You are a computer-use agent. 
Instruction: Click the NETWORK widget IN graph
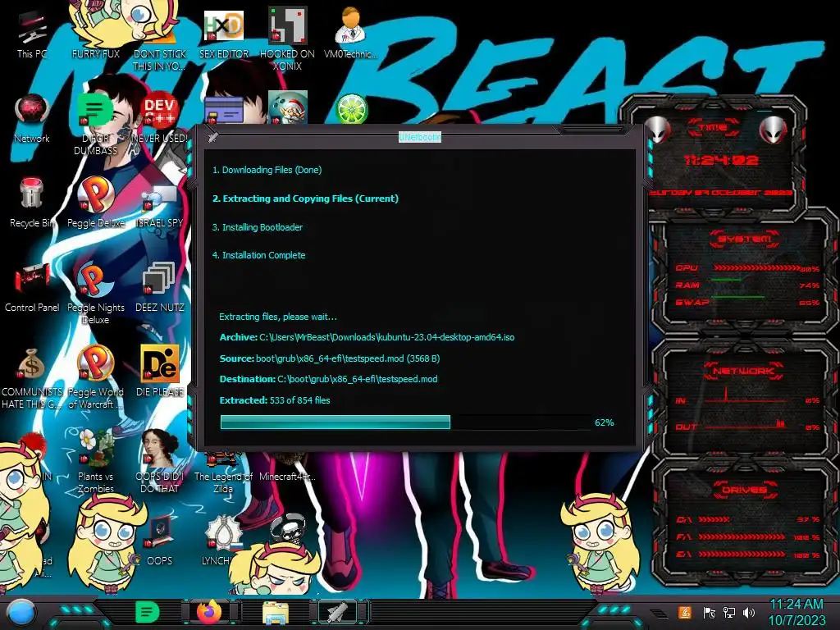click(x=746, y=396)
